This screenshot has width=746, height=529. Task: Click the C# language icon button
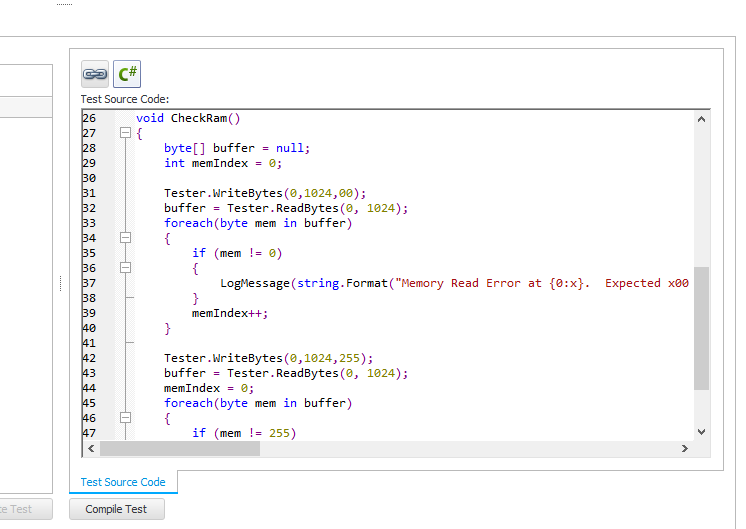point(127,74)
